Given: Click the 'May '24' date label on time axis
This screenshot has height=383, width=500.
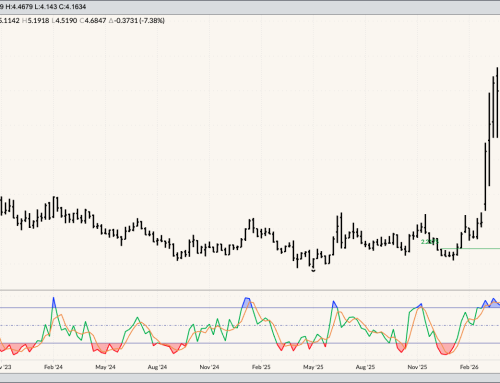Looking at the screenshot, I should click(105, 367).
